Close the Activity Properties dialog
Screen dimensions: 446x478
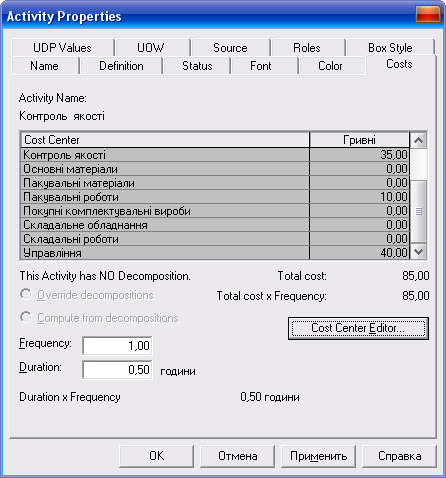[428, 14]
